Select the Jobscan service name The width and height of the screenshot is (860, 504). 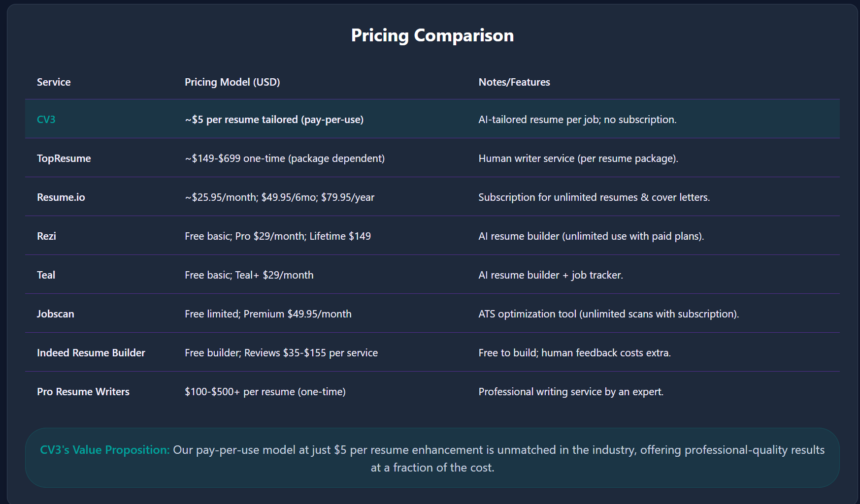click(55, 314)
